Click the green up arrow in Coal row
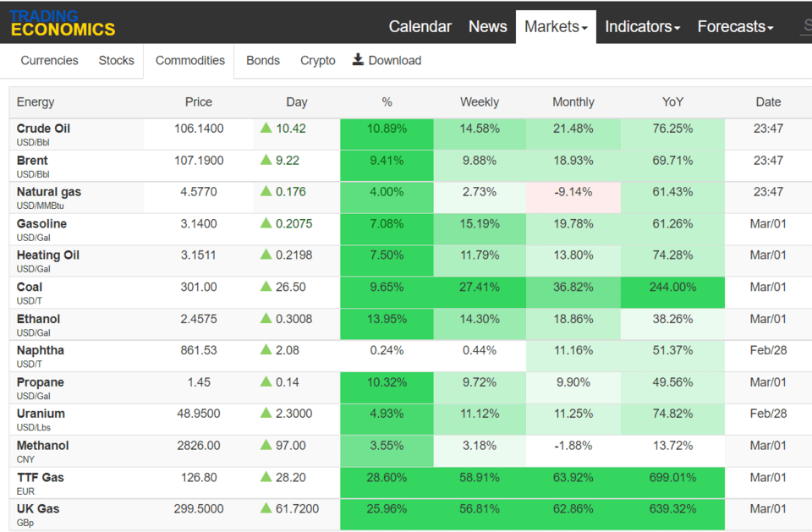The image size is (812, 532). pyautogui.click(x=266, y=286)
